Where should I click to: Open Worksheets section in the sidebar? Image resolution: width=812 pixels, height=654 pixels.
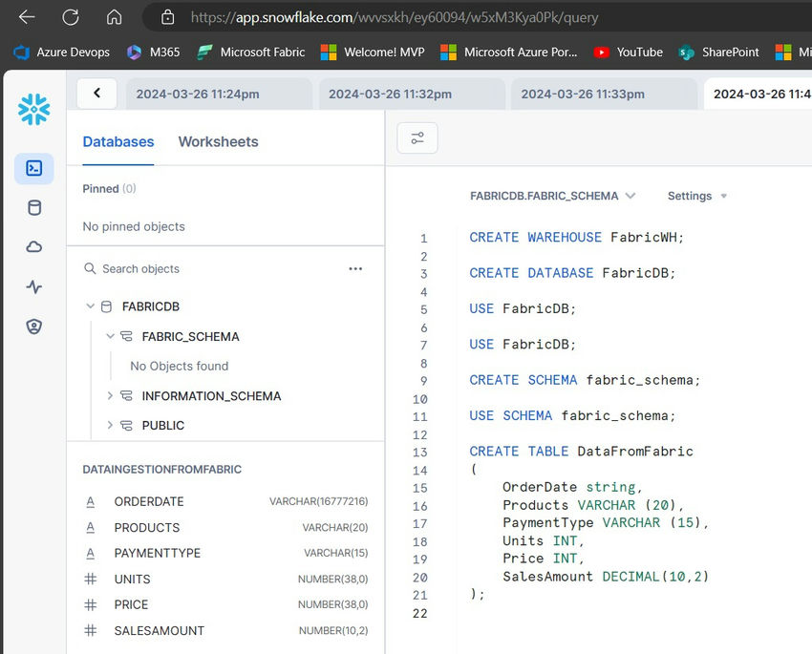pos(34,168)
